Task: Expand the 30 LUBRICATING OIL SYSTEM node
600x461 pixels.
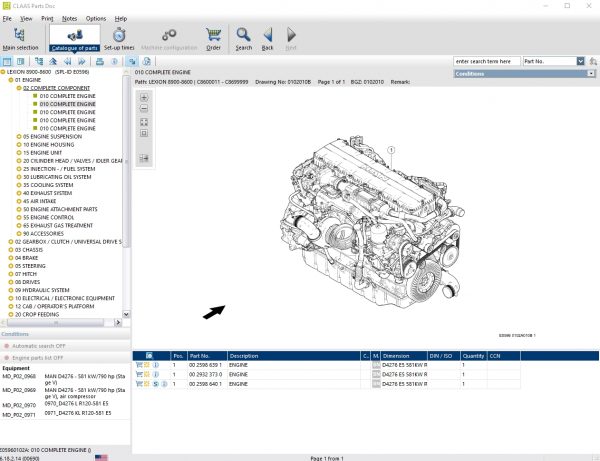Action: [18, 176]
